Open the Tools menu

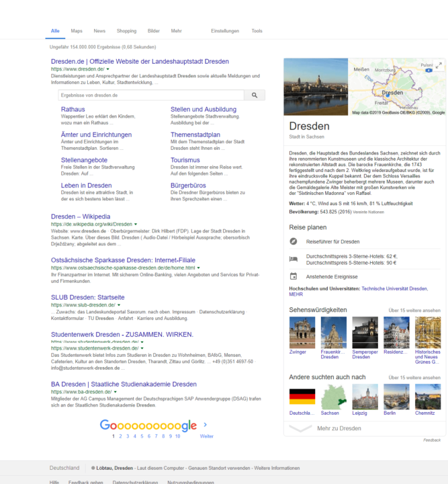257,31
